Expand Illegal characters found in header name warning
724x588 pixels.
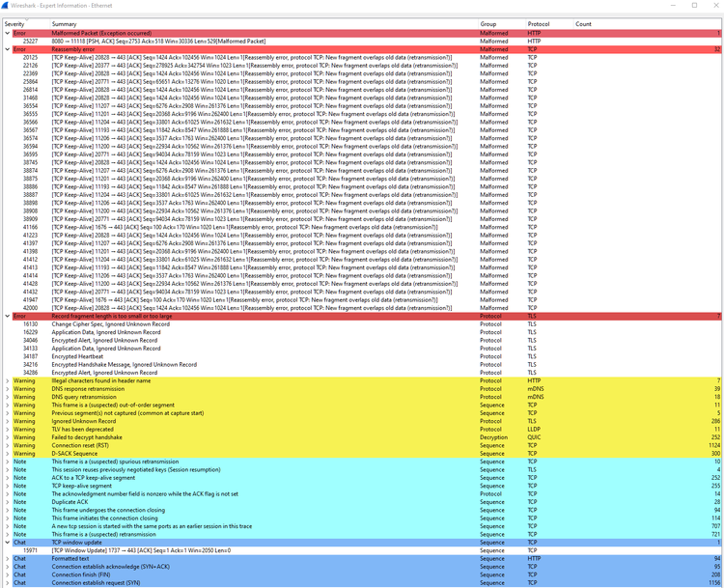8,381
